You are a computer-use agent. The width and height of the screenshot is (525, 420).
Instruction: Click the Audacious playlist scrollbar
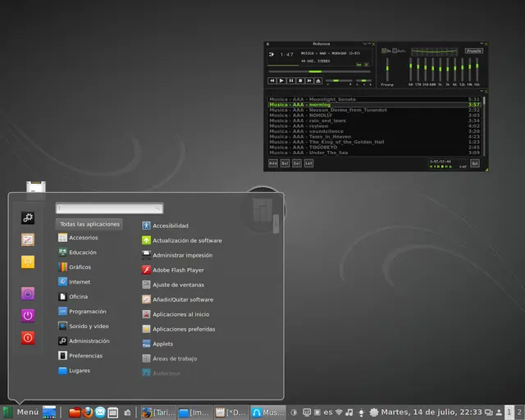coord(484,126)
